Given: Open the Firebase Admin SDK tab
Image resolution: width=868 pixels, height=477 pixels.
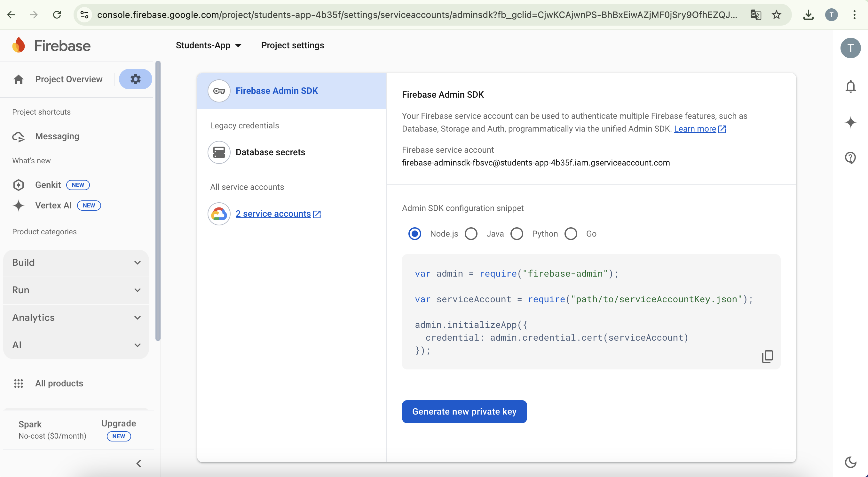Looking at the screenshot, I should 291,91.
